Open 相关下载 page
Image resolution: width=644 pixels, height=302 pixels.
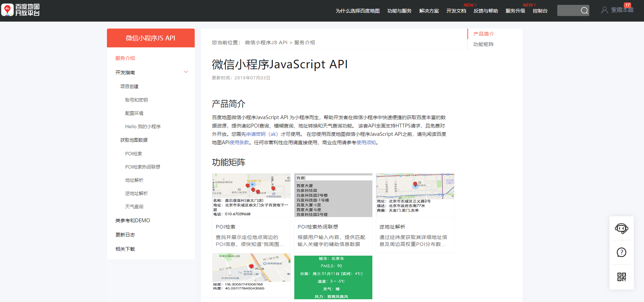tap(125, 249)
